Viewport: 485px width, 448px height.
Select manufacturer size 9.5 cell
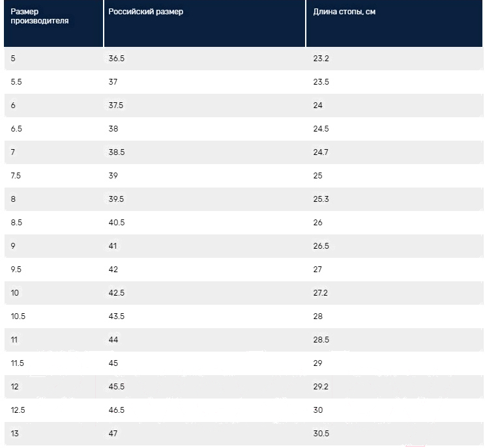tap(17, 270)
